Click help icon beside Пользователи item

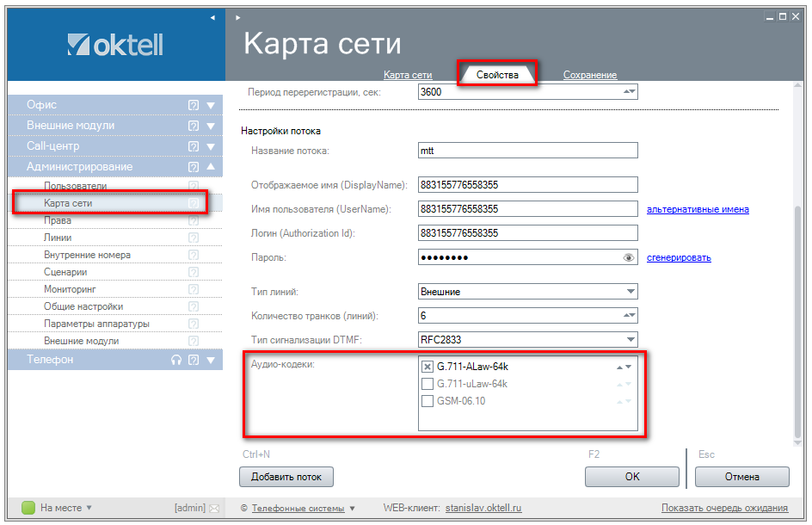tap(194, 186)
